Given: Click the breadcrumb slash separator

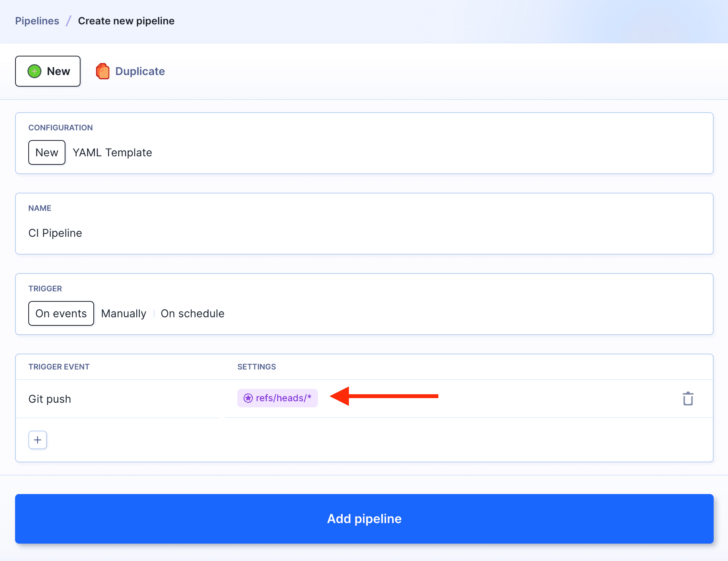Looking at the screenshot, I should [69, 21].
